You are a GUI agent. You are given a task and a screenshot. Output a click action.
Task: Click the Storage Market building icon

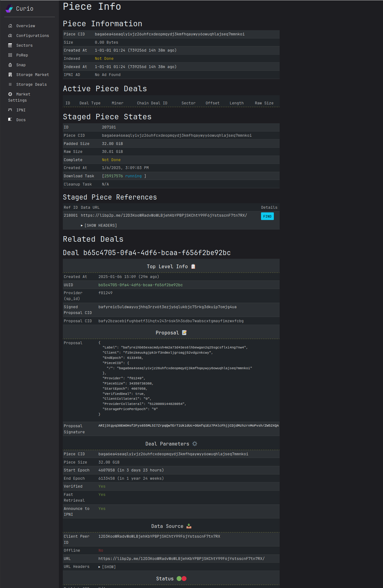click(10, 75)
